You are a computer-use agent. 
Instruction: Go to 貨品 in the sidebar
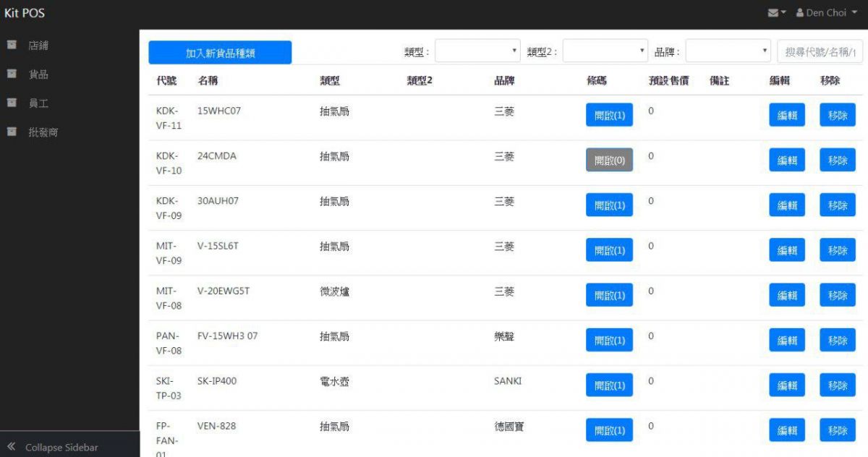click(x=38, y=74)
